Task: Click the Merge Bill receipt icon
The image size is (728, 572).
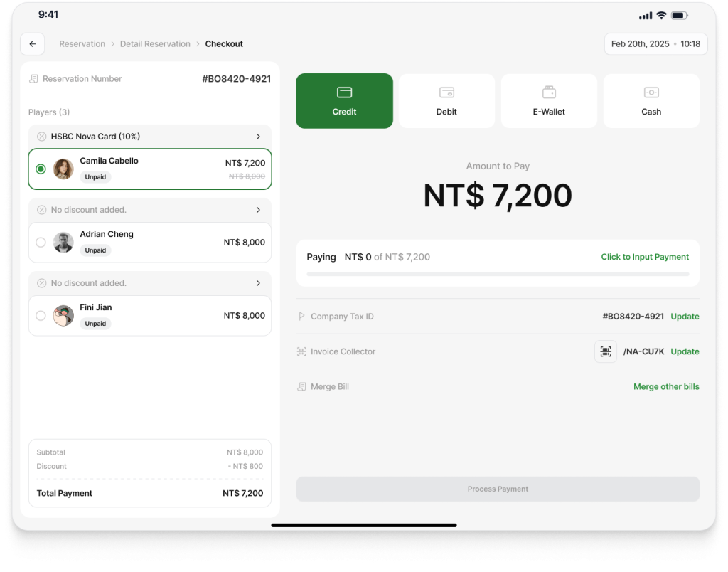Action: pyautogui.click(x=301, y=386)
